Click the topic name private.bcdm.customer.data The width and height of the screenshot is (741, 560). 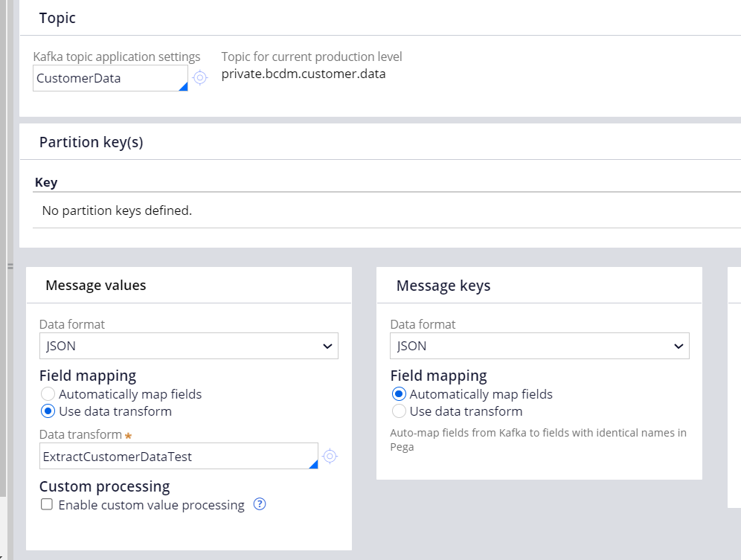[304, 74]
